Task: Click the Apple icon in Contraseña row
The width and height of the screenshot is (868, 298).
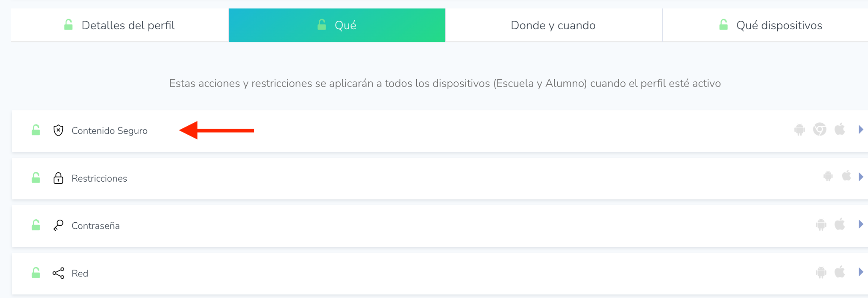Action: (x=840, y=224)
